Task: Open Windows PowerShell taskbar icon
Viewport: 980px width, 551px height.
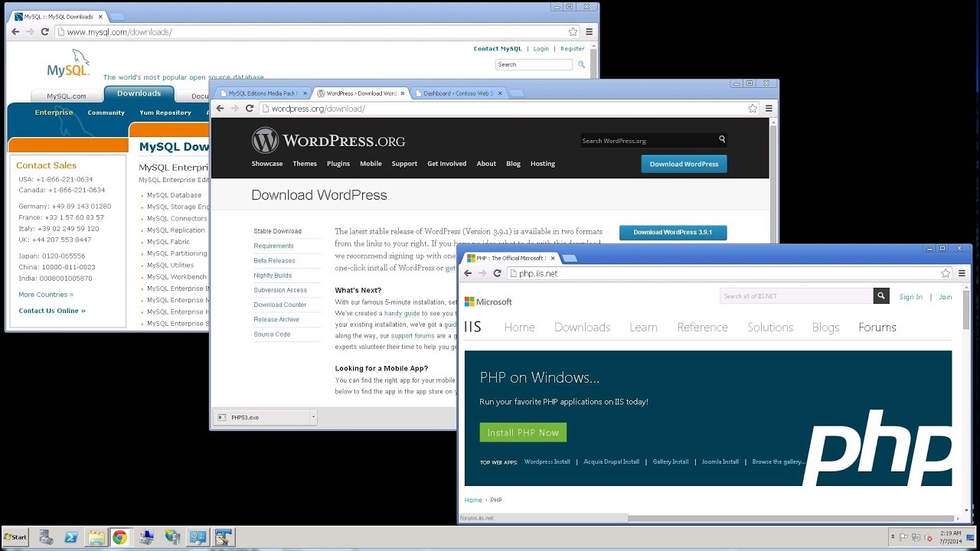Action: pyautogui.click(x=70, y=537)
